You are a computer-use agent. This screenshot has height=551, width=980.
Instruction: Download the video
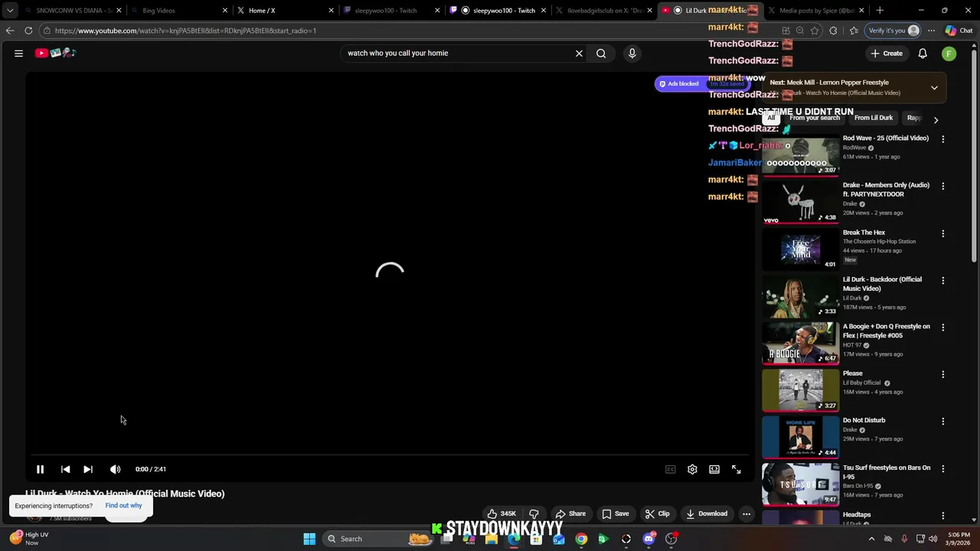coord(707,514)
